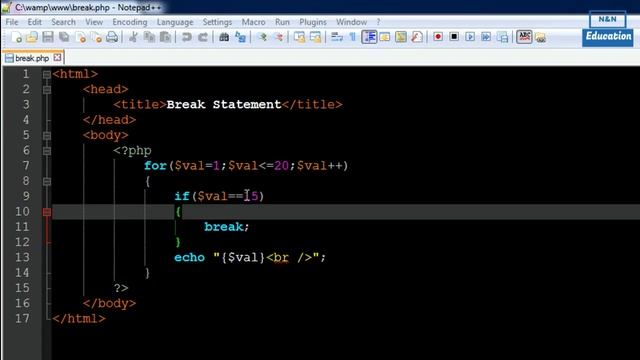This screenshot has width=640, height=360.
Task: Open the Plugins menu
Action: coord(313,22)
